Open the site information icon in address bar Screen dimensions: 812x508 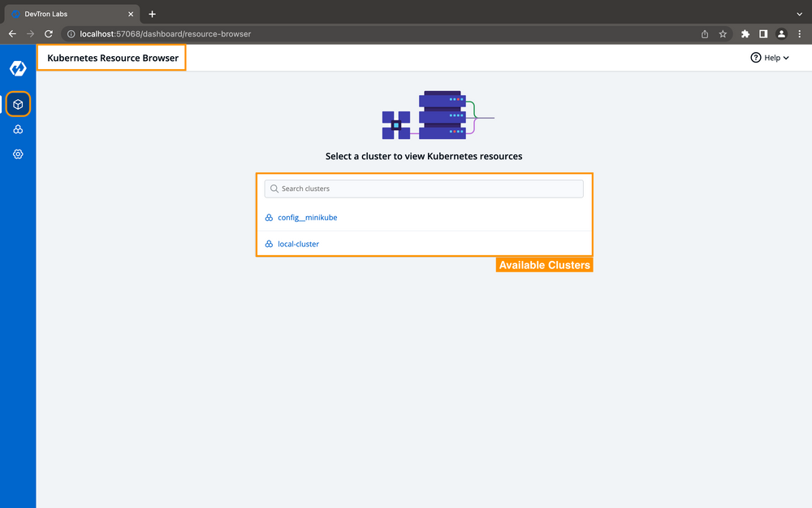tap(71, 34)
